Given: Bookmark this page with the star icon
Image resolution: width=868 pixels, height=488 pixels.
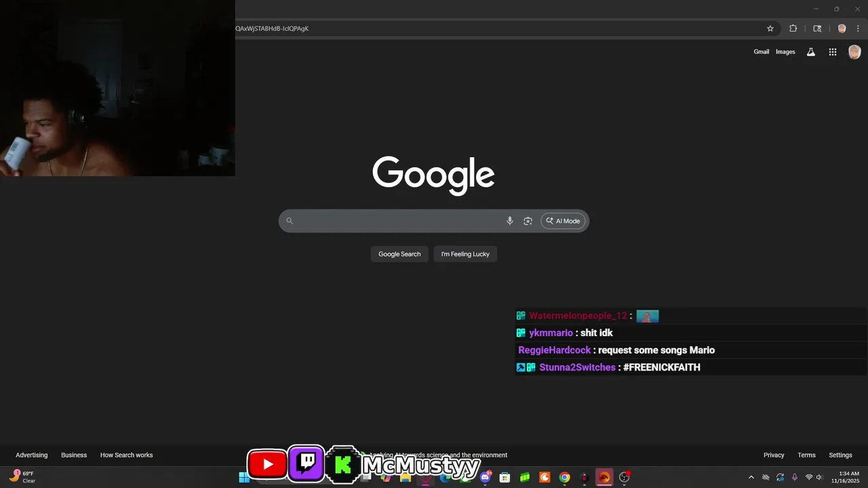Looking at the screenshot, I should pos(770,28).
